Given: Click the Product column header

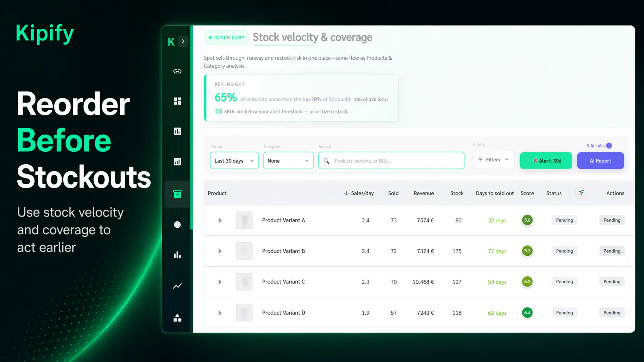Looking at the screenshot, I should [217, 193].
